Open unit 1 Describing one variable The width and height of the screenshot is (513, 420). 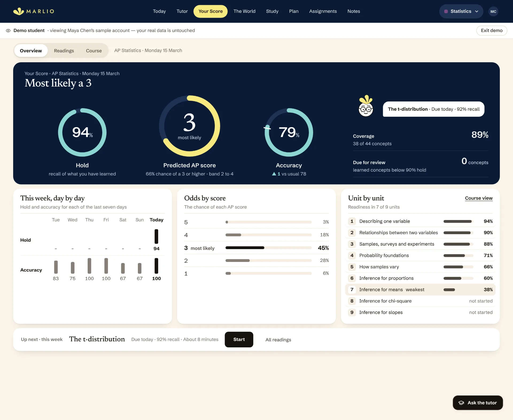tap(420, 221)
